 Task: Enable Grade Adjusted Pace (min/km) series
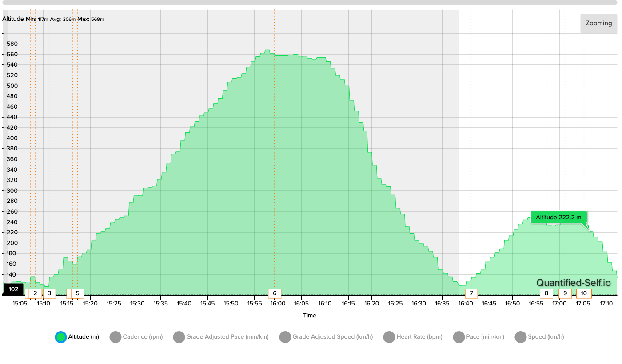coord(221,337)
